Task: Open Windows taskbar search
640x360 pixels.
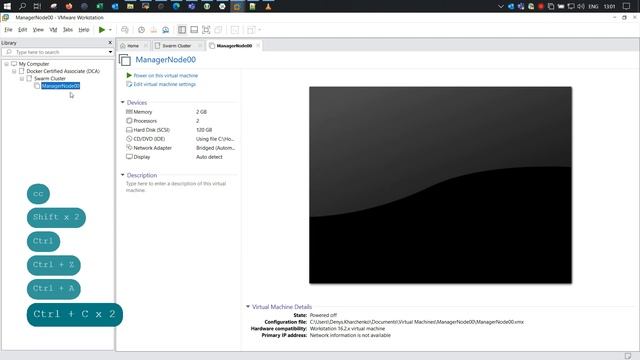Action: (x=22, y=6)
